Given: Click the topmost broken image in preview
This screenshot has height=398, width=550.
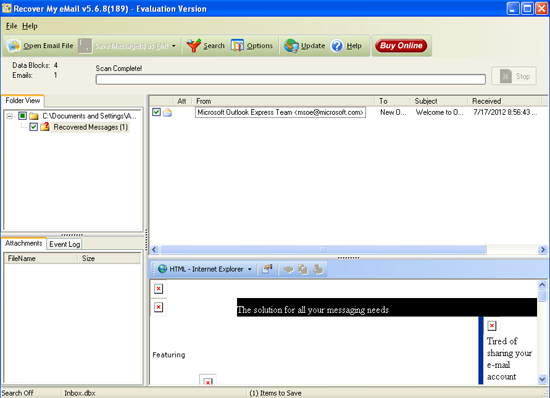Looking at the screenshot, I should click(x=159, y=289).
